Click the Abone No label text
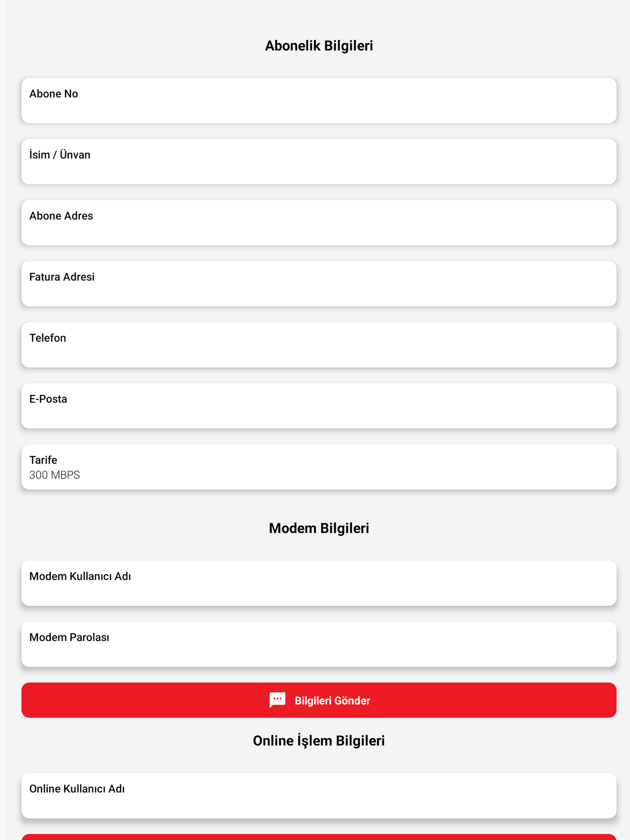The image size is (630, 840). [54, 94]
